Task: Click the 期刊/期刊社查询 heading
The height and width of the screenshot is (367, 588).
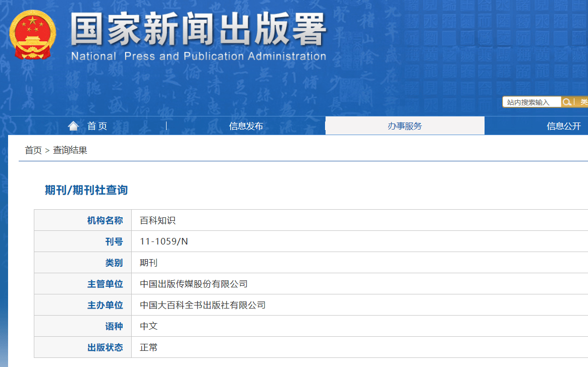Action: [85, 190]
